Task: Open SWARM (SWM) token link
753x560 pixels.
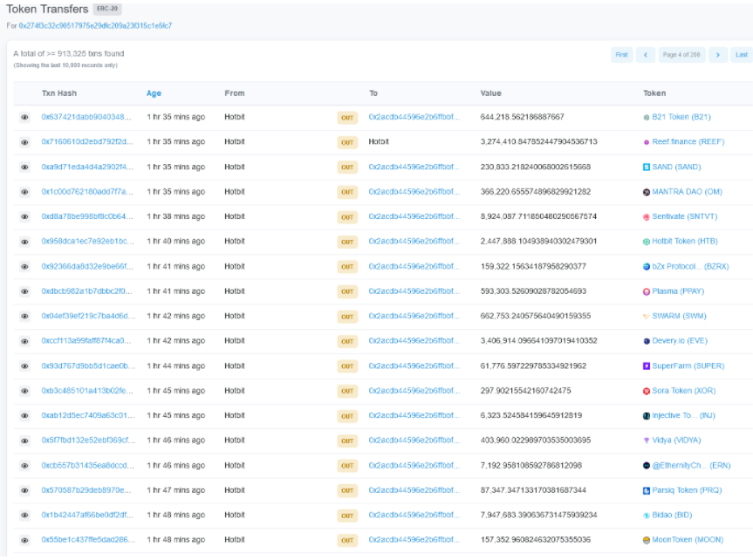Action: pyautogui.click(x=679, y=316)
